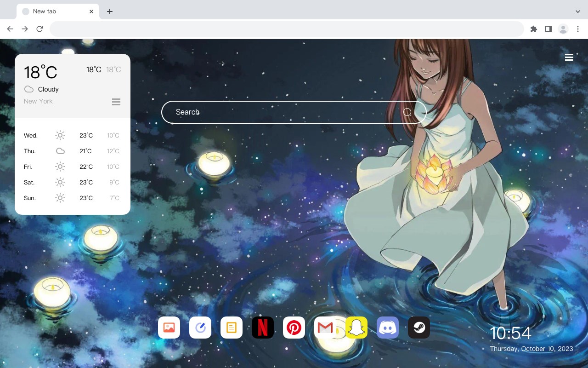Click the 10:54 clock display
588x368 pixels.
click(510, 333)
